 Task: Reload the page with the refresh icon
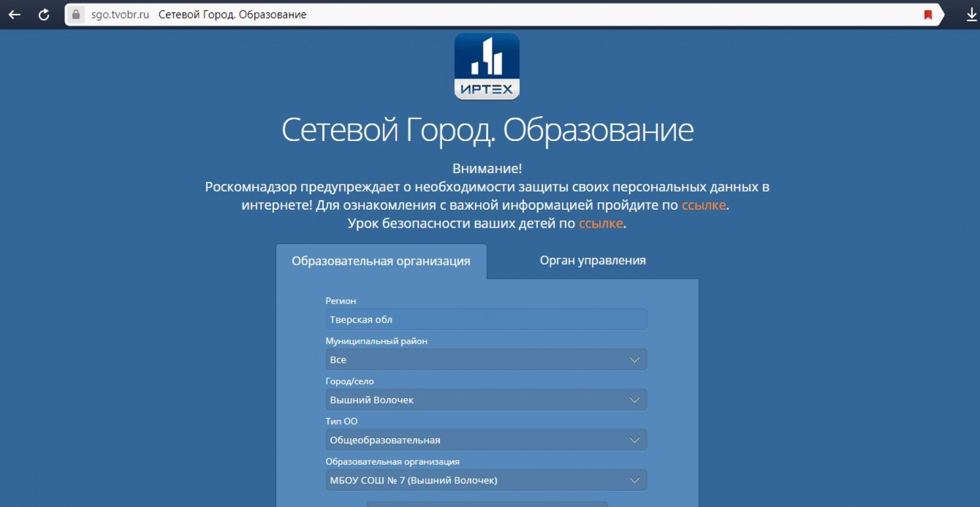44,15
